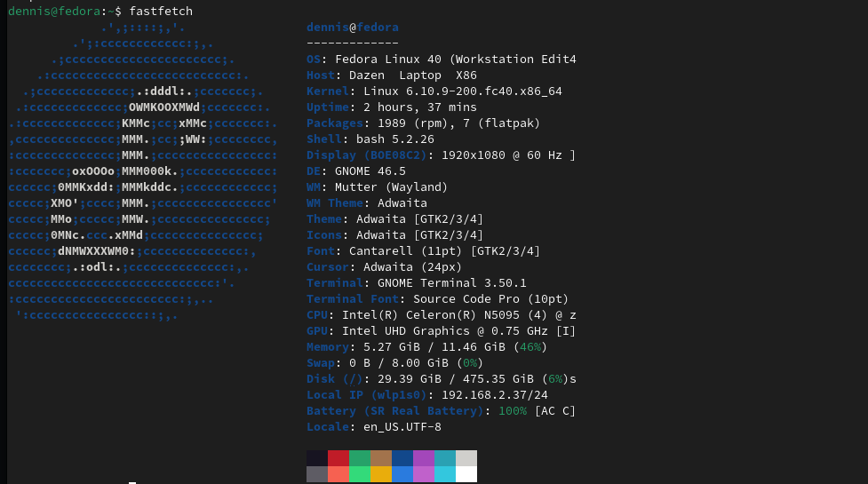Click the red color block in top row
The height and width of the screenshot is (484, 868).
[x=338, y=457]
